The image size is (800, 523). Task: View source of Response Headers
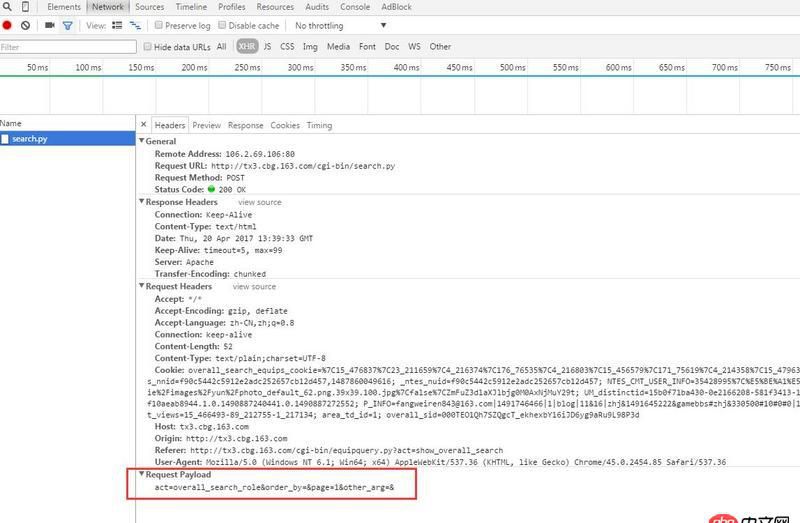260,202
